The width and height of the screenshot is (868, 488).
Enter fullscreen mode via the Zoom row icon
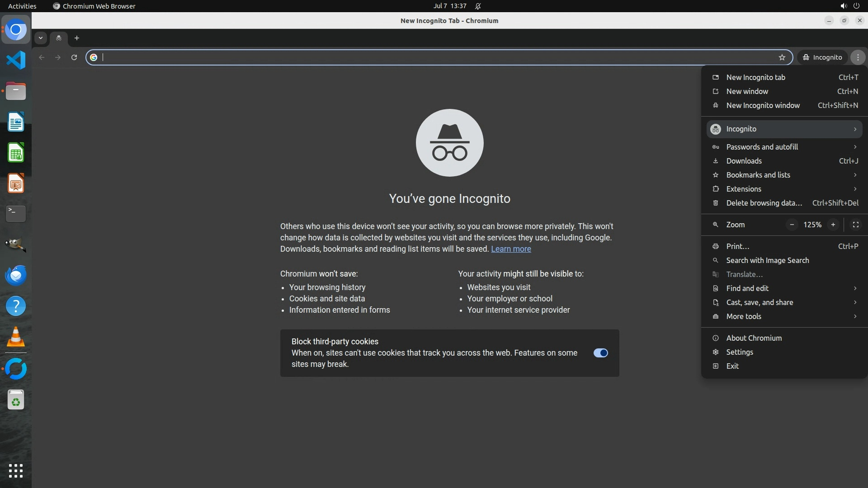[855, 225]
